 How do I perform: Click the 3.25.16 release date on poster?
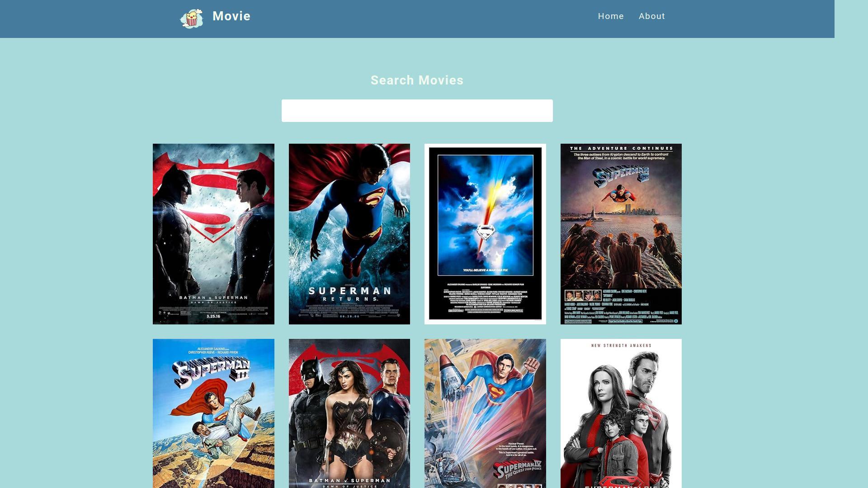[x=213, y=316]
